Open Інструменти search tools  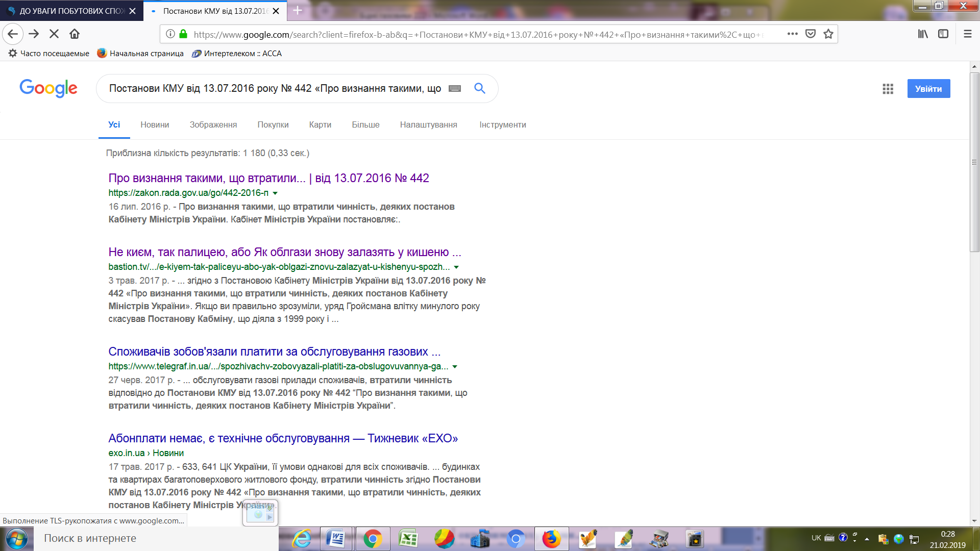(503, 124)
